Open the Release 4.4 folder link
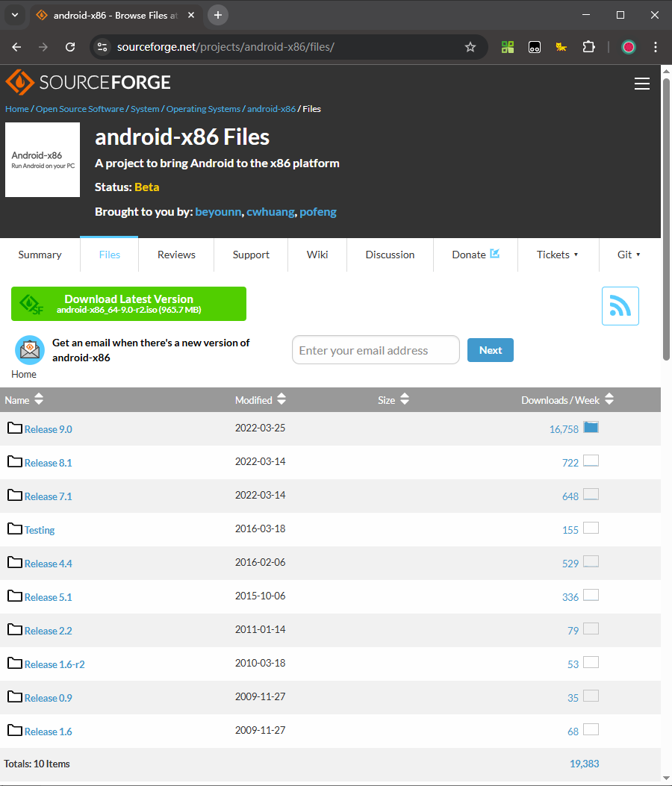 pyautogui.click(x=48, y=564)
